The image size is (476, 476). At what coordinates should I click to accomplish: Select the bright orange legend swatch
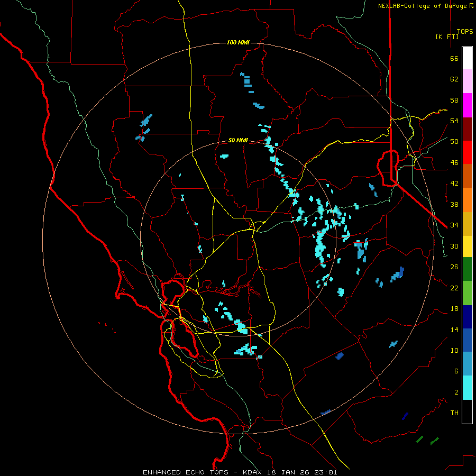pos(467,200)
